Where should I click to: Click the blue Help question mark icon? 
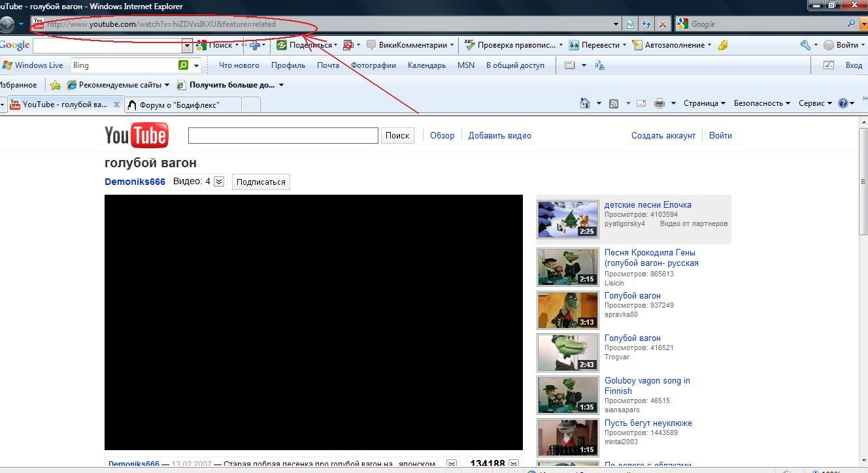tap(843, 103)
